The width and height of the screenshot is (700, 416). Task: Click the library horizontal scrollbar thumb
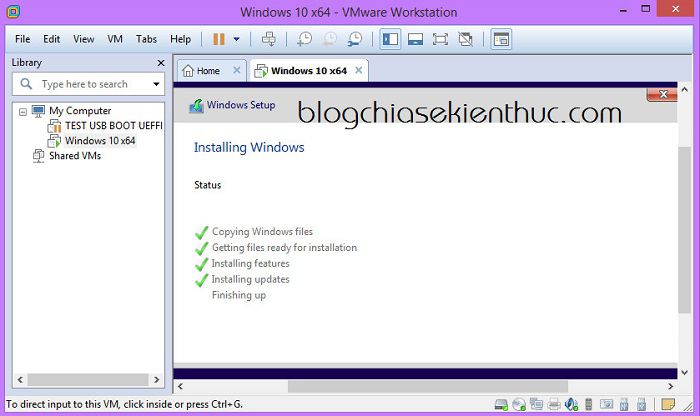coord(88,380)
